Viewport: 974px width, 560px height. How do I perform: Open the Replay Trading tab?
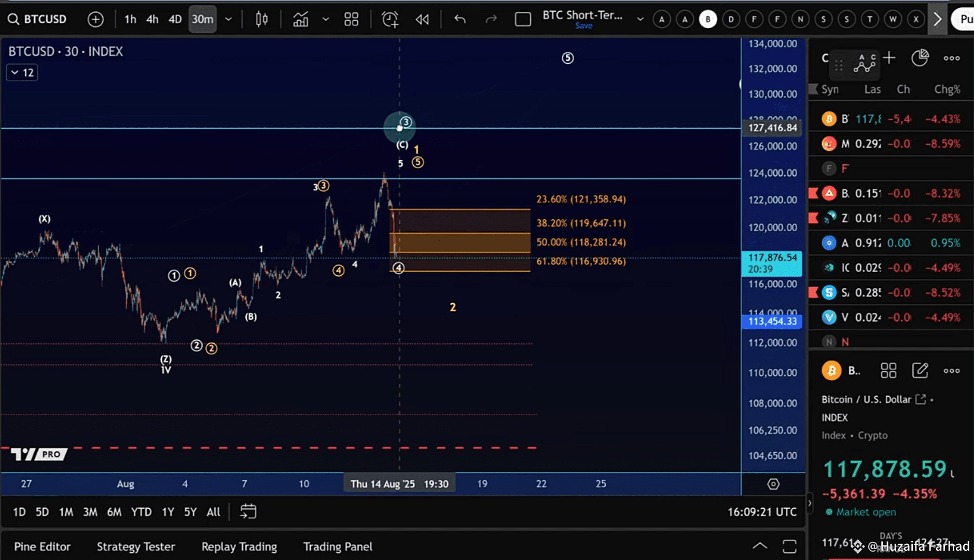(x=239, y=547)
